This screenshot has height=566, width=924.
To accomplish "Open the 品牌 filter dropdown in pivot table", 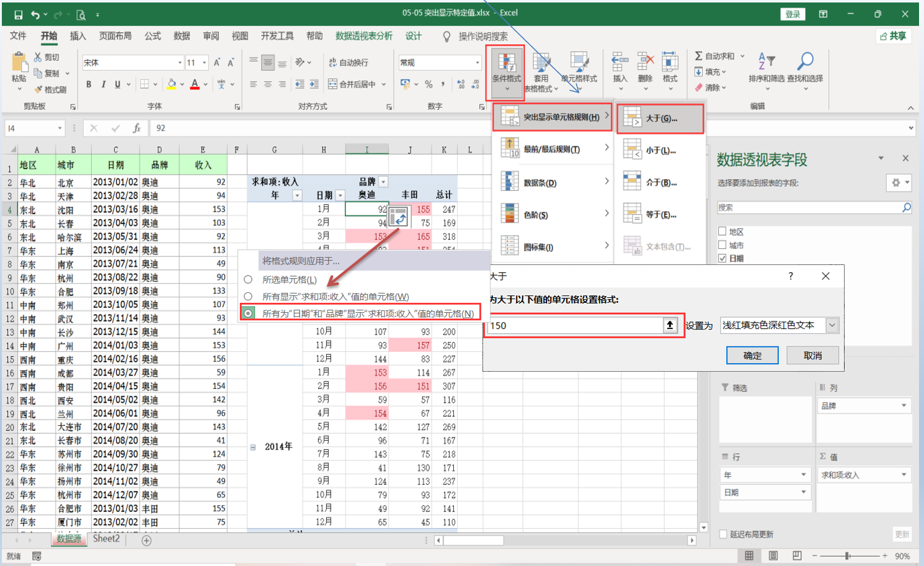I will click(383, 182).
